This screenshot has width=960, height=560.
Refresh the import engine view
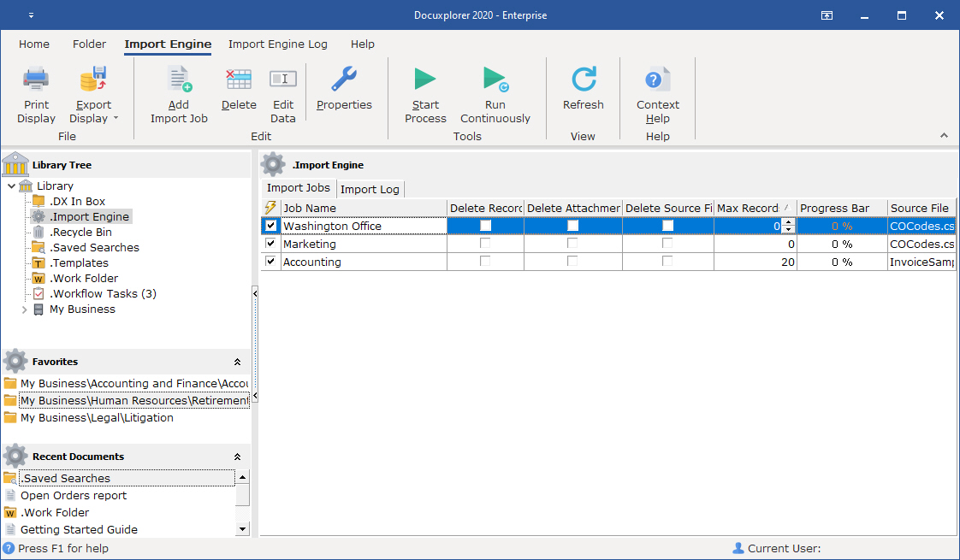[x=583, y=81]
